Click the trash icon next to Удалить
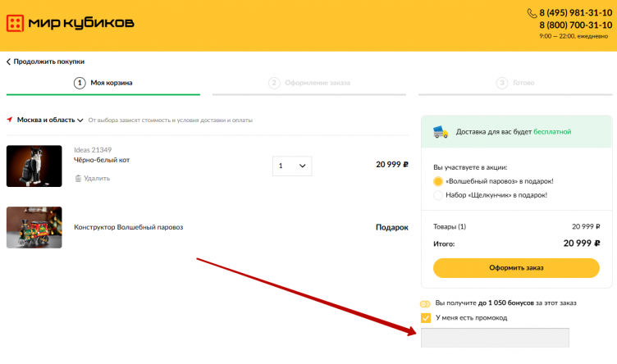 click(78, 178)
